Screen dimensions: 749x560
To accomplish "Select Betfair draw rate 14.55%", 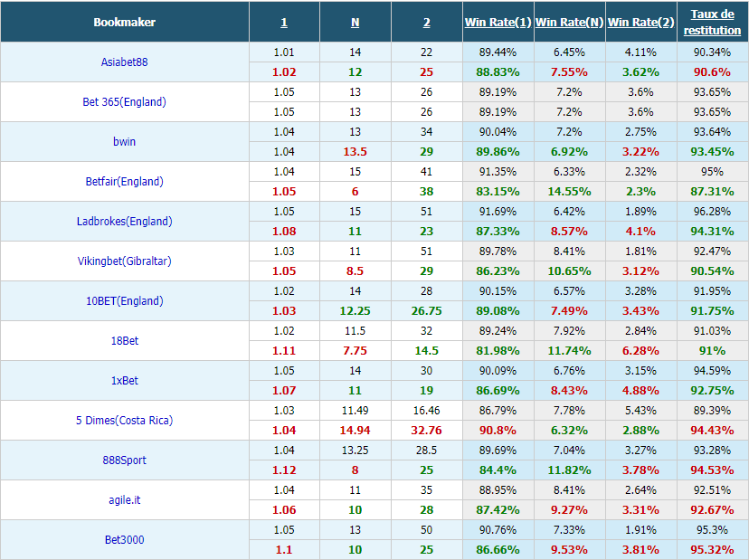I will pos(569,192).
